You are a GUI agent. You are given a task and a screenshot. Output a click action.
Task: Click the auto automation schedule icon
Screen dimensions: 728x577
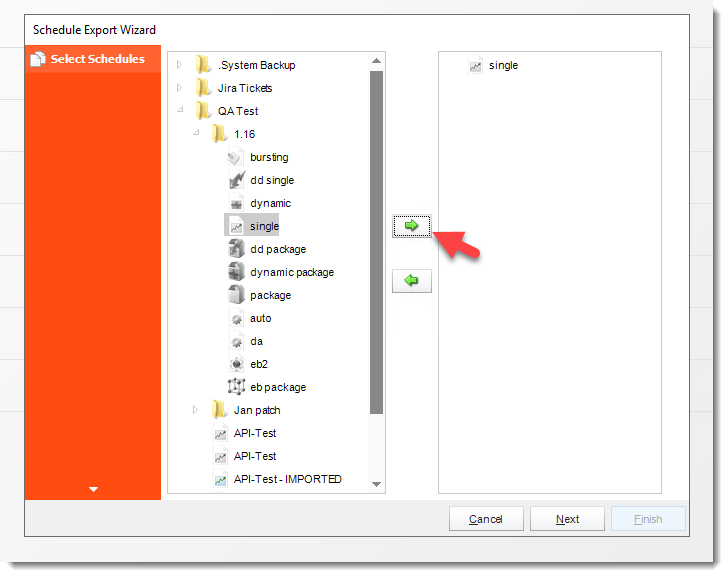pyautogui.click(x=236, y=318)
